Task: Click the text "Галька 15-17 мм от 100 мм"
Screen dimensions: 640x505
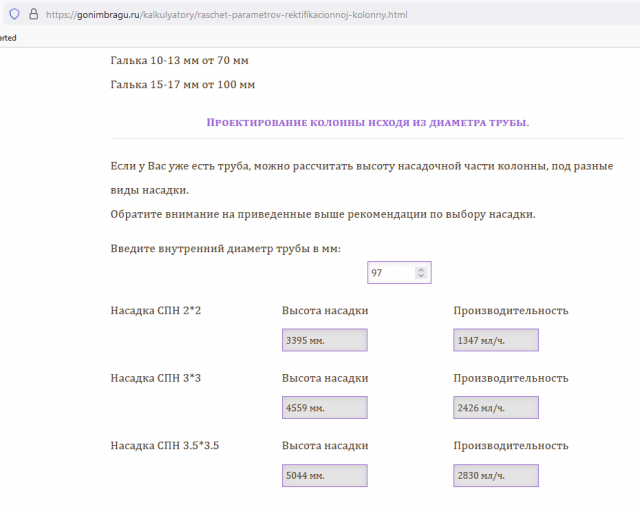Action: click(x=182, y=85)
